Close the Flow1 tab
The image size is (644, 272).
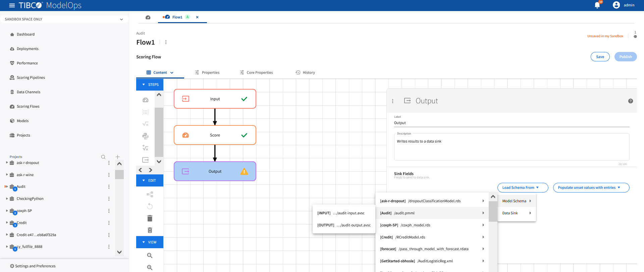(197, 17)
